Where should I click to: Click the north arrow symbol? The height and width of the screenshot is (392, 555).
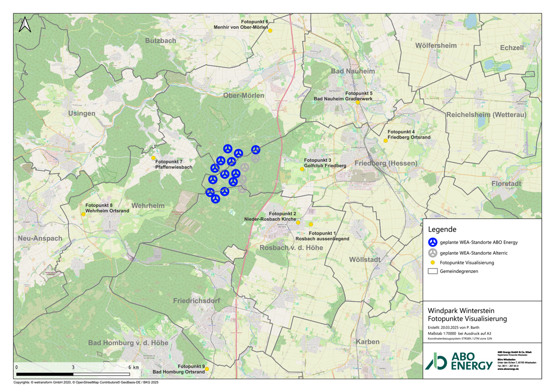tap(25, 24)
